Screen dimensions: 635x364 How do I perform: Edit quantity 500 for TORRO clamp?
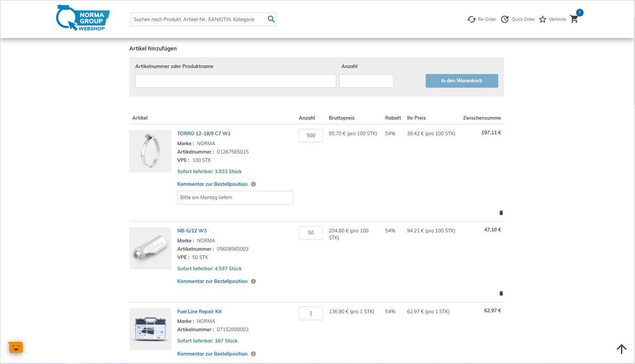pyautogui.click(x=311, y=135)
